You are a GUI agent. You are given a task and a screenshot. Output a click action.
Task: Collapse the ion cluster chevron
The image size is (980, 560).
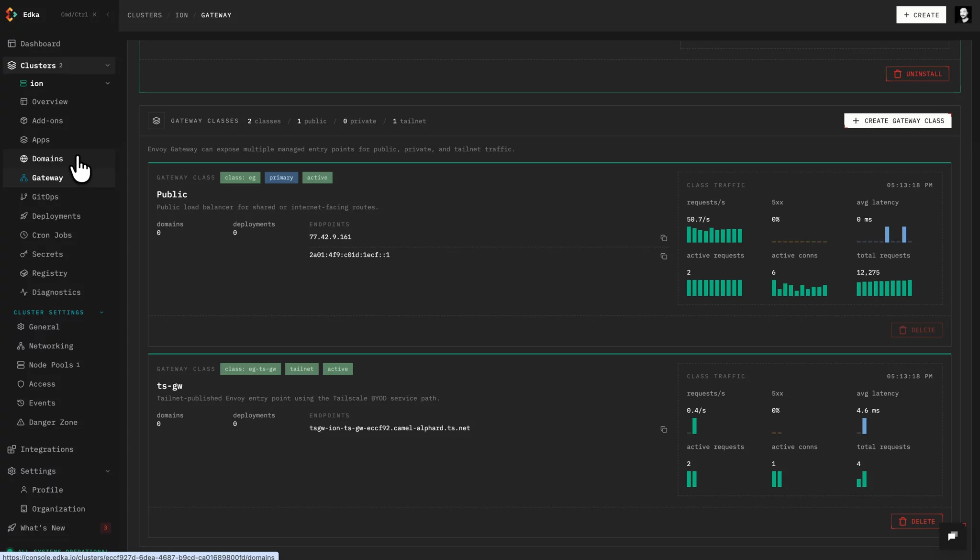pyautogui.click(x=107, y=83)
